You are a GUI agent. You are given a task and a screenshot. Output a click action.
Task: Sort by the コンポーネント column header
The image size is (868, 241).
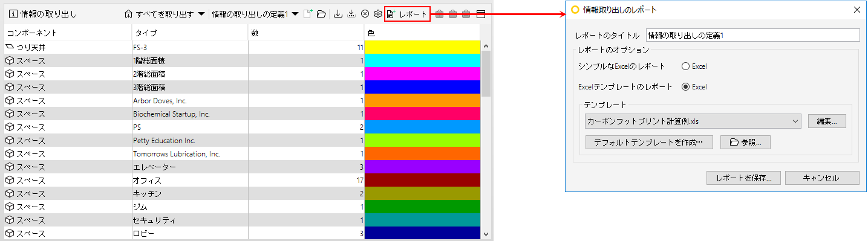coord(68,33)
